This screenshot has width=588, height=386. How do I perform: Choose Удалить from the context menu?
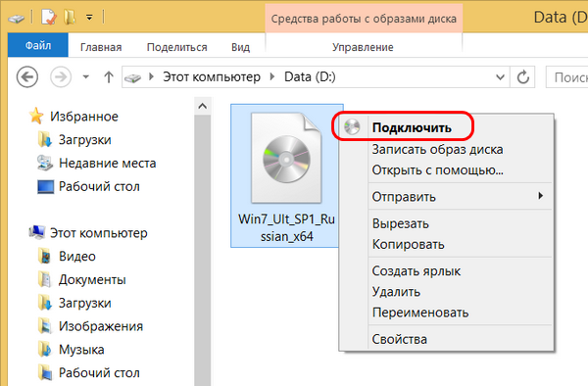coord(447,292)
